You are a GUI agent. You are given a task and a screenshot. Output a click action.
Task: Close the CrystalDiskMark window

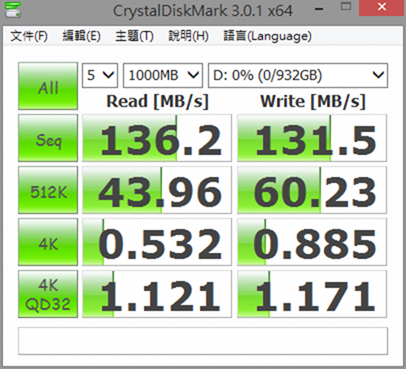click(382, 7)
